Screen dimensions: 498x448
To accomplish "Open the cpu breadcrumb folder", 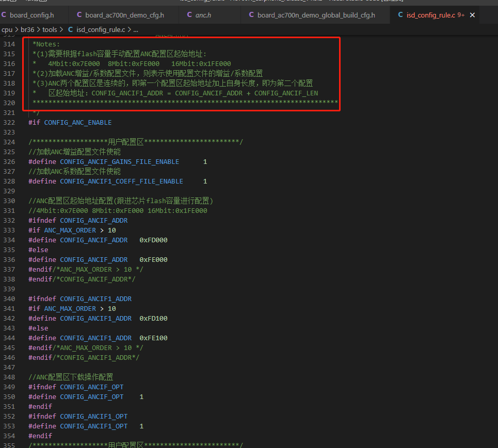I will 7,29.
